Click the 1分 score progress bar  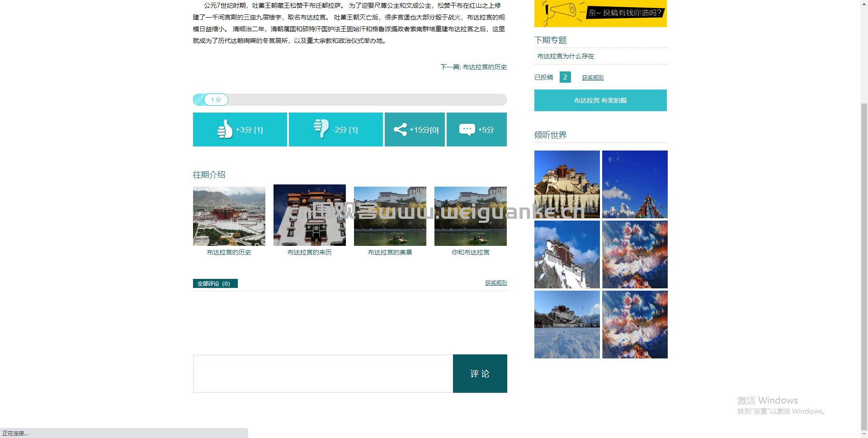[x=349, y=99]
